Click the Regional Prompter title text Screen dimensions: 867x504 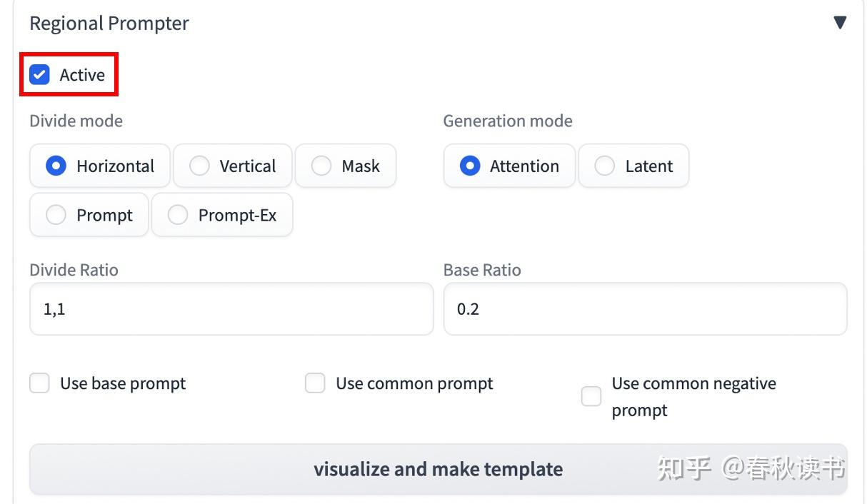(109, 23)
